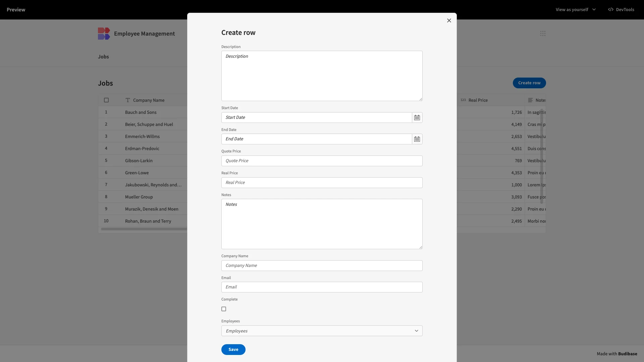Open the Start Date calendar picker icon
Screen dimensions: 644x362
pos(417,118)
